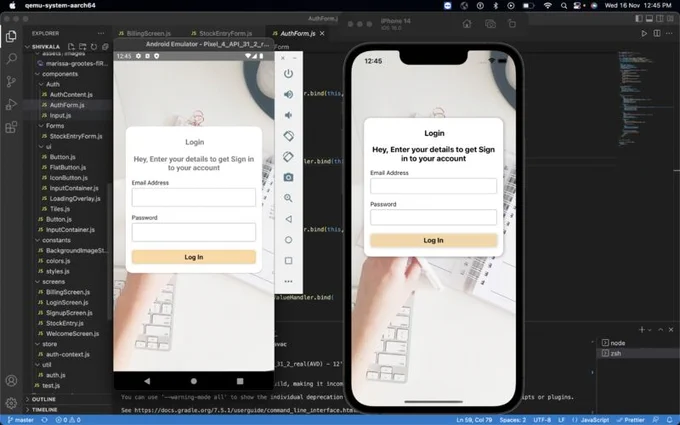This screenshot has height=425, width=680.
Task: Tap Android navigation bar recents button
Action: tap(240, 381)
